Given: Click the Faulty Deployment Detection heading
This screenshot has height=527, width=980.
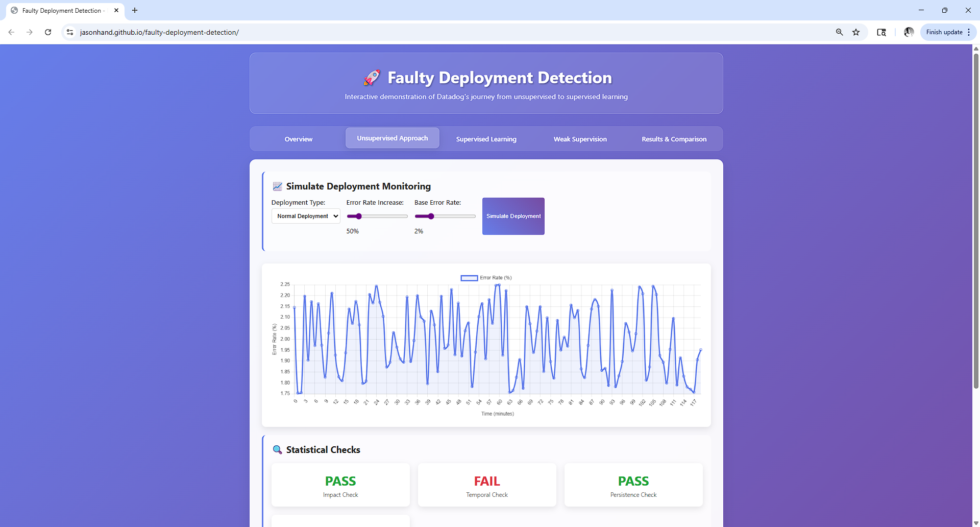Looking at the screenshot, I should tap(500, 78).
